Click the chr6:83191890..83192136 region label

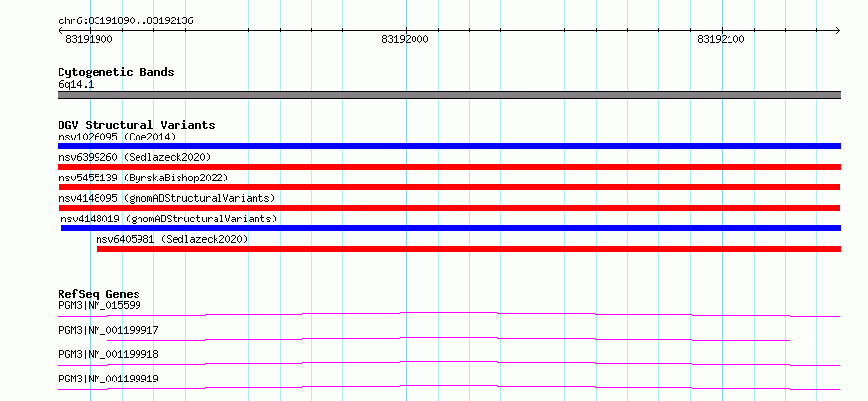(126, 21)
